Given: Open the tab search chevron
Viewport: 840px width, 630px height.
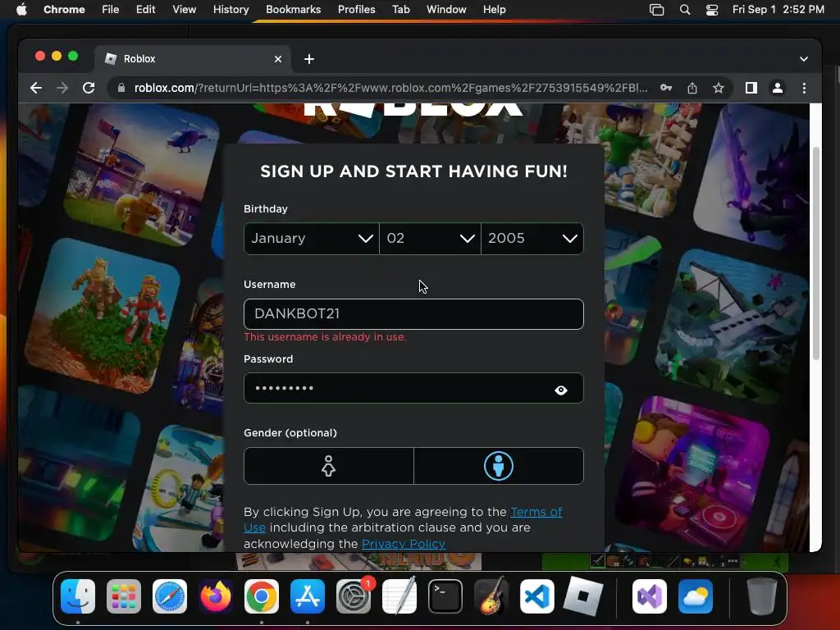Looking at the screenshot, I should (804, 59).
